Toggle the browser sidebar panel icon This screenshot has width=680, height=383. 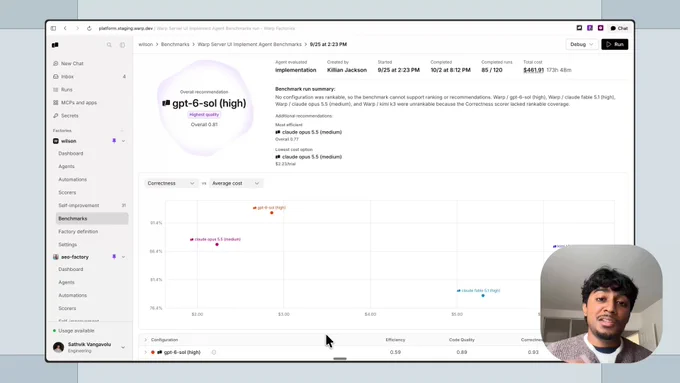pos(53,28)
